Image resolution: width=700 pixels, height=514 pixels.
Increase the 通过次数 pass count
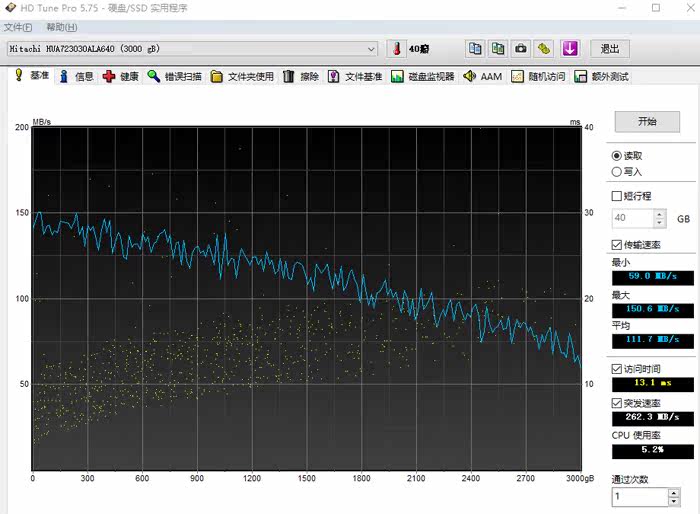tap(674, 493)
